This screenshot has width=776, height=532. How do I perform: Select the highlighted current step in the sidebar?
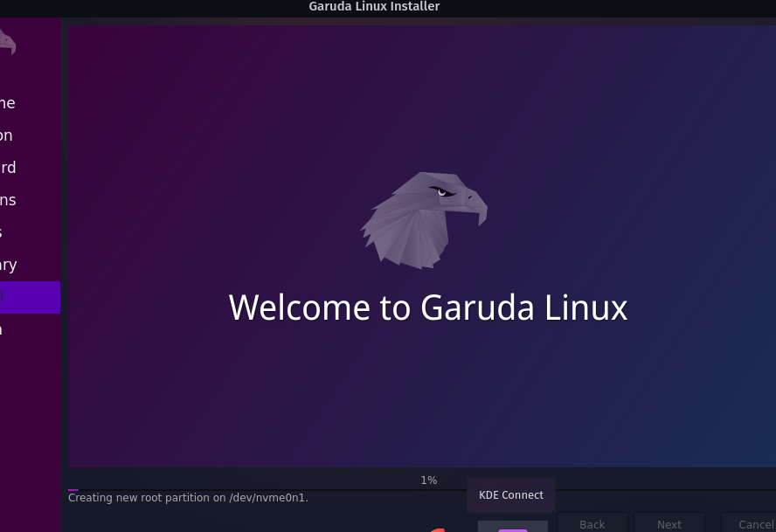(31, 297)
